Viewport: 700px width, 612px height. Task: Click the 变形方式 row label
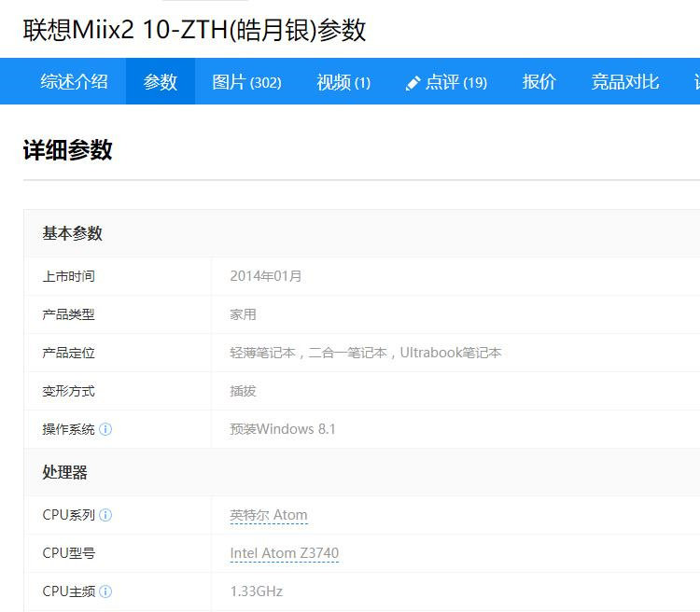[68, 392]
